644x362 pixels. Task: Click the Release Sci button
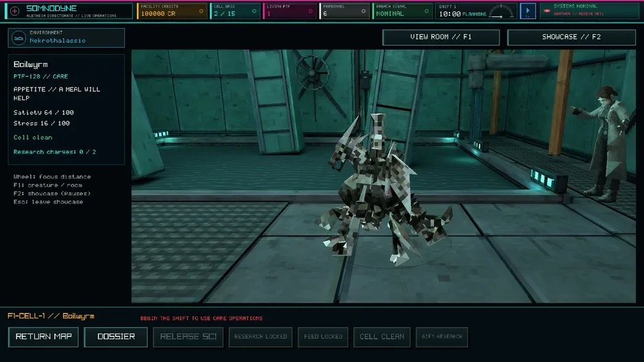click(x=188, y=337)
